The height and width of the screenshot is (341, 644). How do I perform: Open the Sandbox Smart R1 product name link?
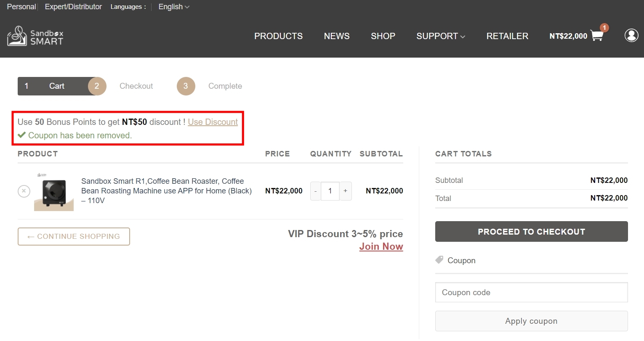tap(166, 191)
